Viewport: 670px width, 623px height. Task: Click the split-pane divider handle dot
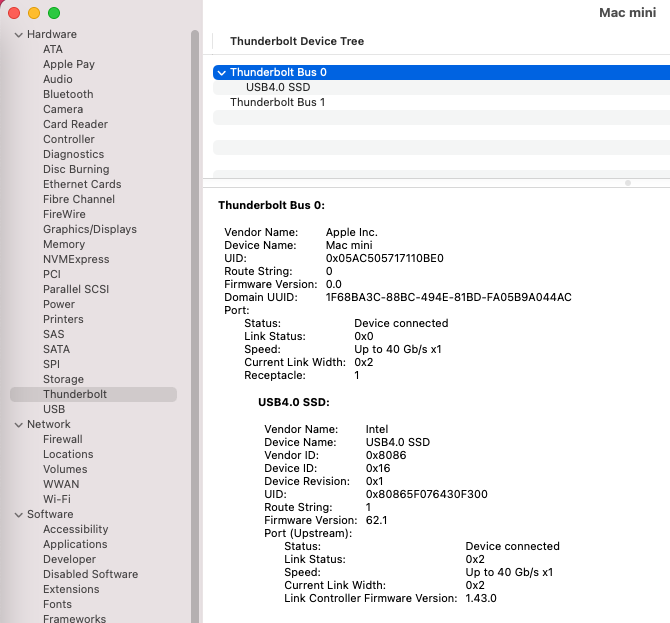pos(628,183)
